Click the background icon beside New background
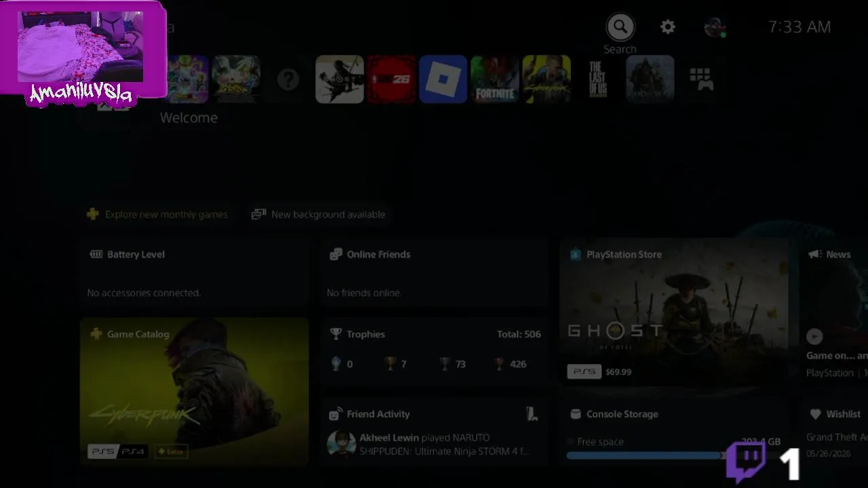The height and width of the screenshot is (488, 868). point(258,214)
